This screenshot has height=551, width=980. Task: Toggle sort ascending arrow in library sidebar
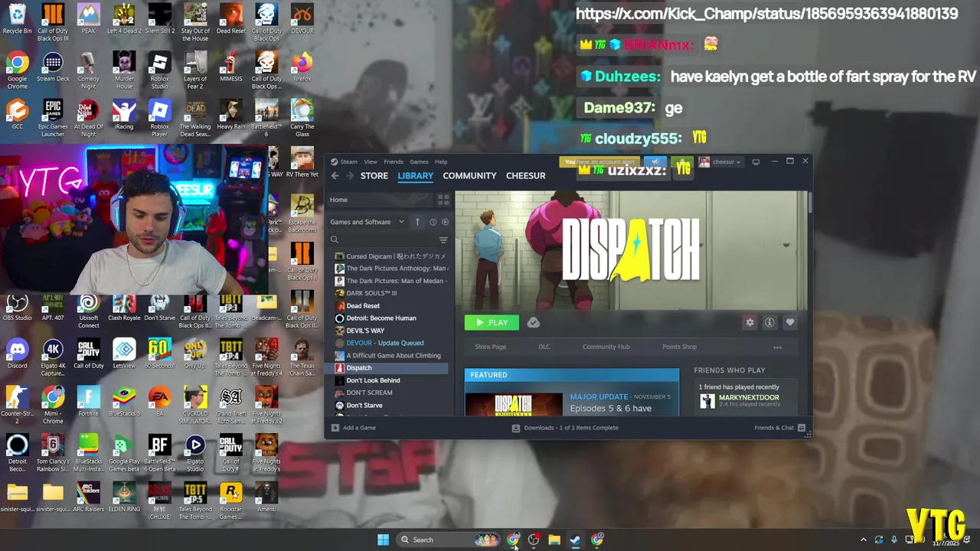tap(417, 222)
